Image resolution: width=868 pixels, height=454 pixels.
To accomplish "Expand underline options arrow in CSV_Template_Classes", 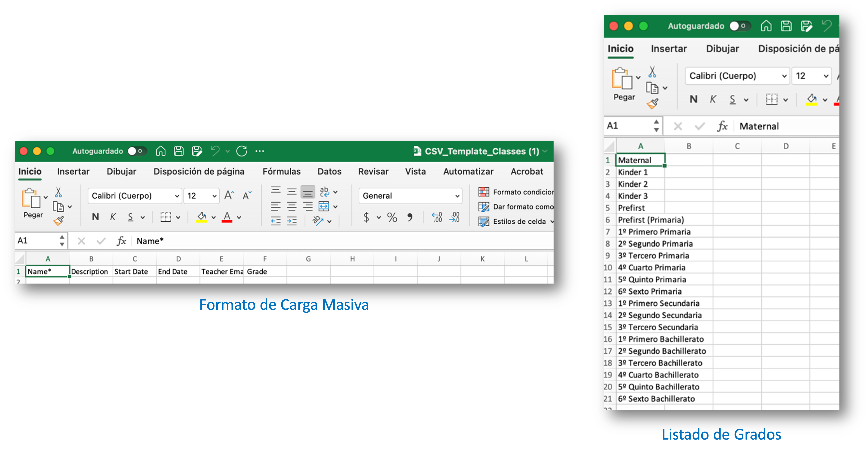I will pyautogui.click(x=142, y=218).
